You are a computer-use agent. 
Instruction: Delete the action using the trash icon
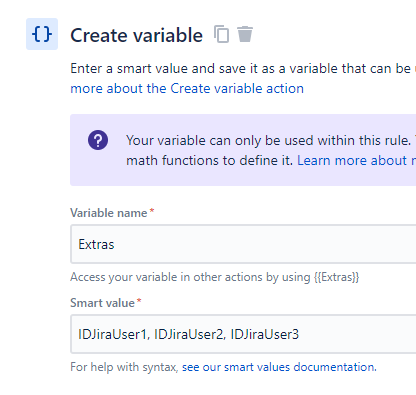click(x=245, y=34)
